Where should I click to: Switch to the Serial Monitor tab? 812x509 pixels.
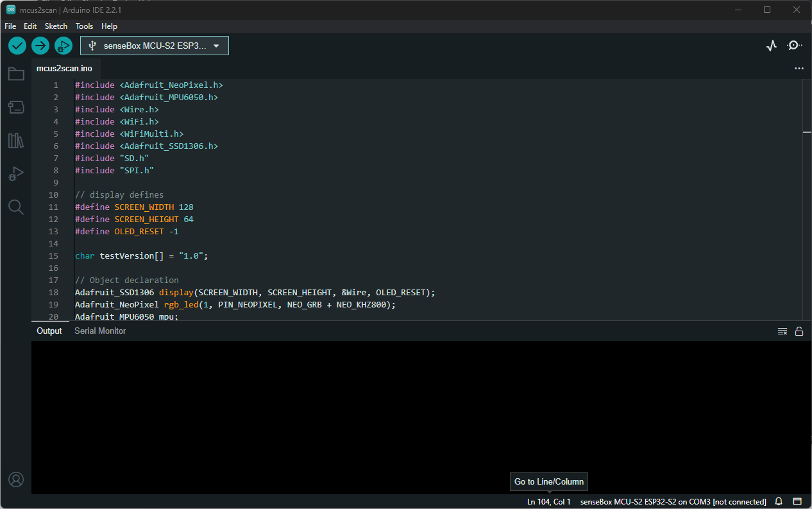click(100, 331)
